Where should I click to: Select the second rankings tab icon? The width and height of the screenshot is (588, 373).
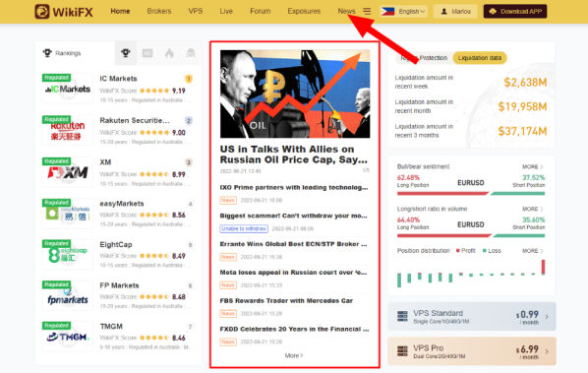coord(147,53)
